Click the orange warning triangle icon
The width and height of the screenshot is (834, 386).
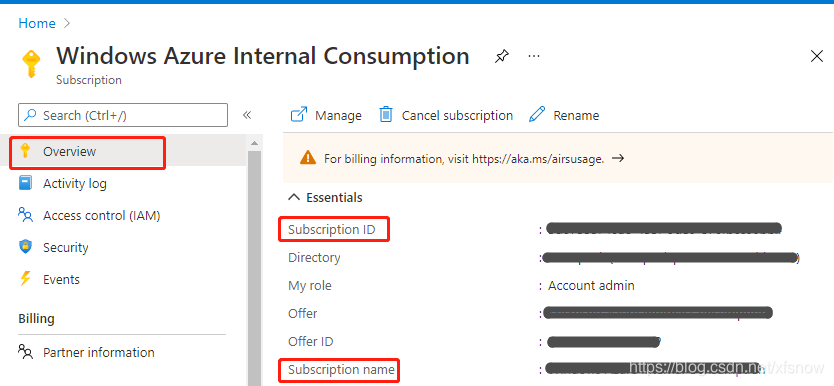[307, 158]
